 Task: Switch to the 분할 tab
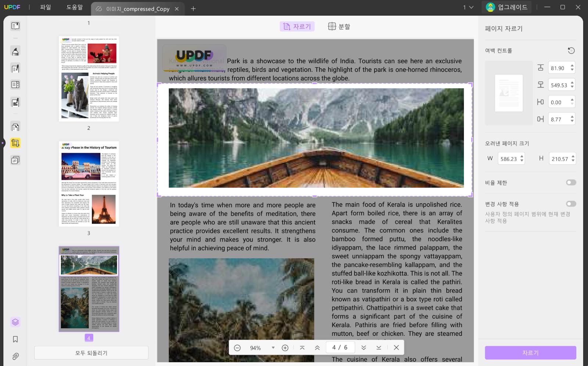pyautogui.click(x=339, y=26)
